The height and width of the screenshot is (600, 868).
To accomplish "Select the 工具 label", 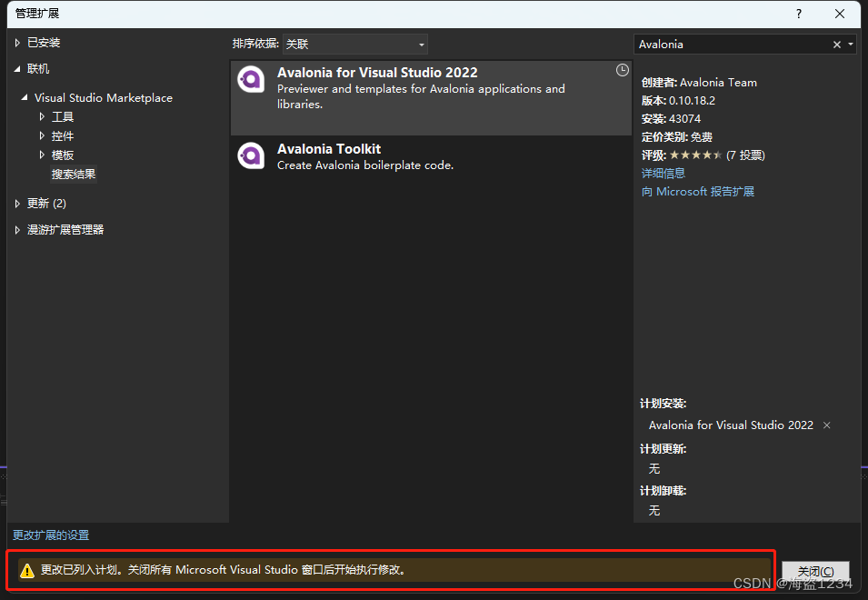I will pos(63,116).
